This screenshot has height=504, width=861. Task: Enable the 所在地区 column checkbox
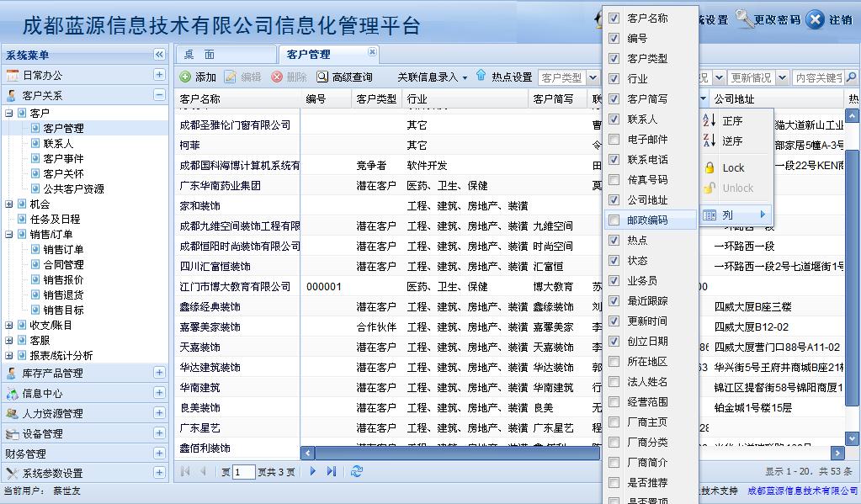614,361
